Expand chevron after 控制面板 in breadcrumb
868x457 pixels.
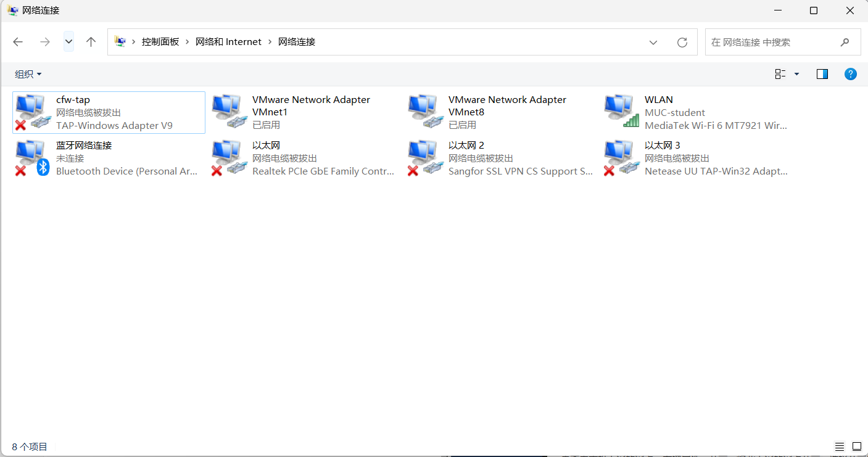[188, 42]
